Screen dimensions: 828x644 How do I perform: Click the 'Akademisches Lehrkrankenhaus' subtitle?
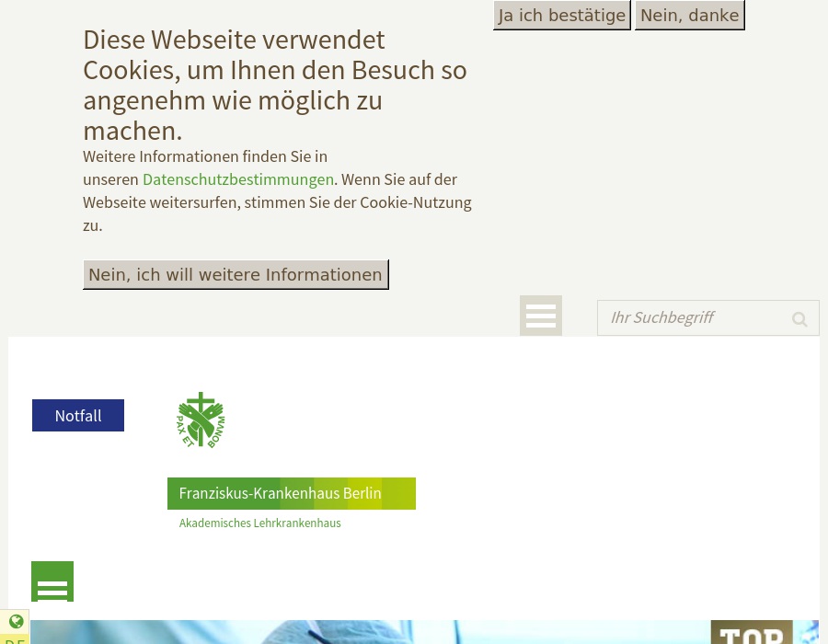click(259, 523)
